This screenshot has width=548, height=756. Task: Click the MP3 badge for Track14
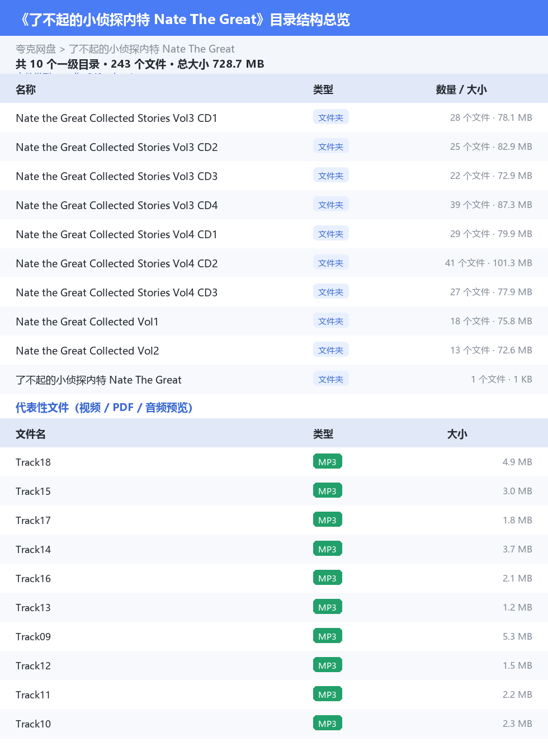(327, 549)
